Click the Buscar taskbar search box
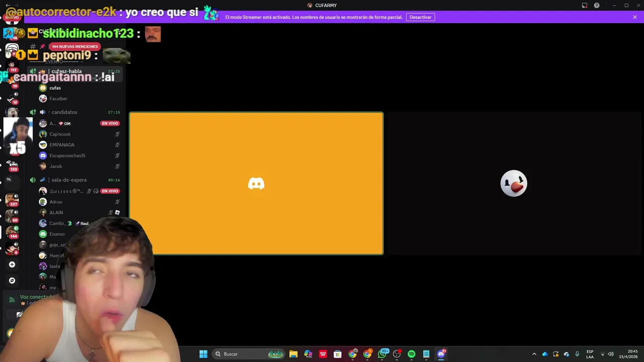 [249, 354]
